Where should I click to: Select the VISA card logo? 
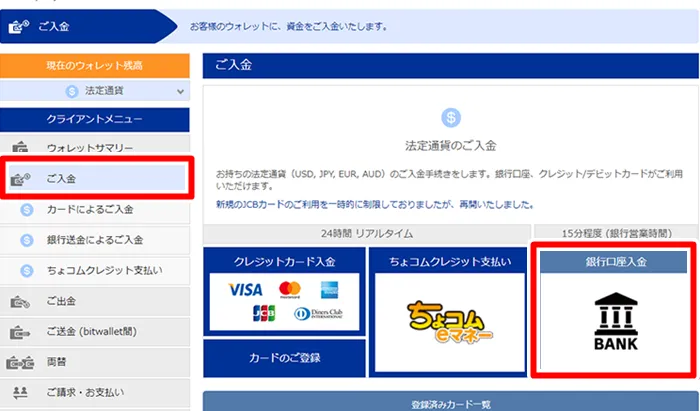pyautogui.click(x=246, y=290)
